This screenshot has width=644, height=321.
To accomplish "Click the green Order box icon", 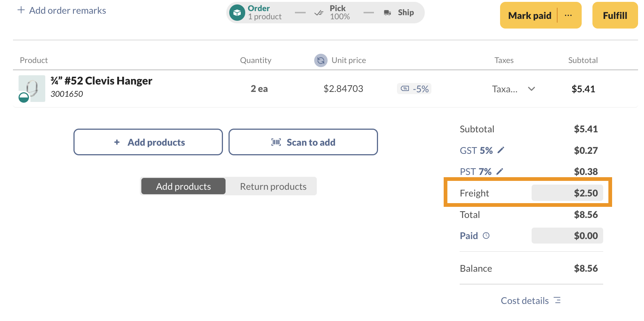I will click(237, 13).
